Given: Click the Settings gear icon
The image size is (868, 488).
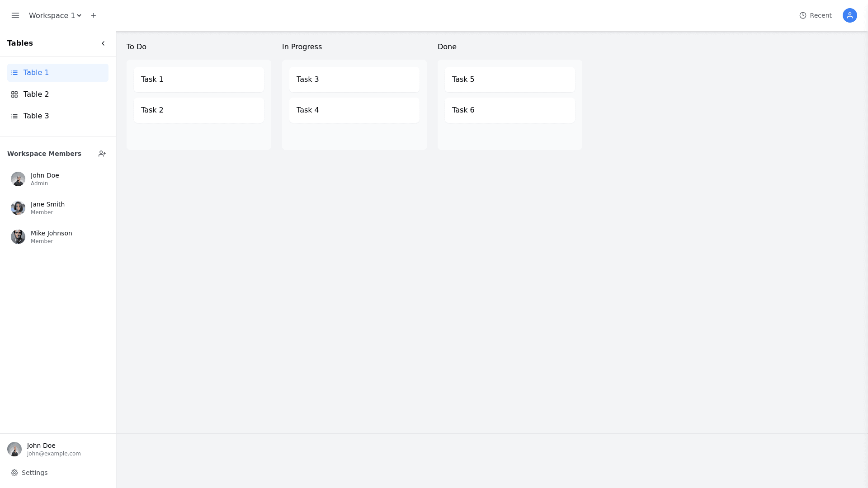Looking at the screenshot, I should click(14, 473).
